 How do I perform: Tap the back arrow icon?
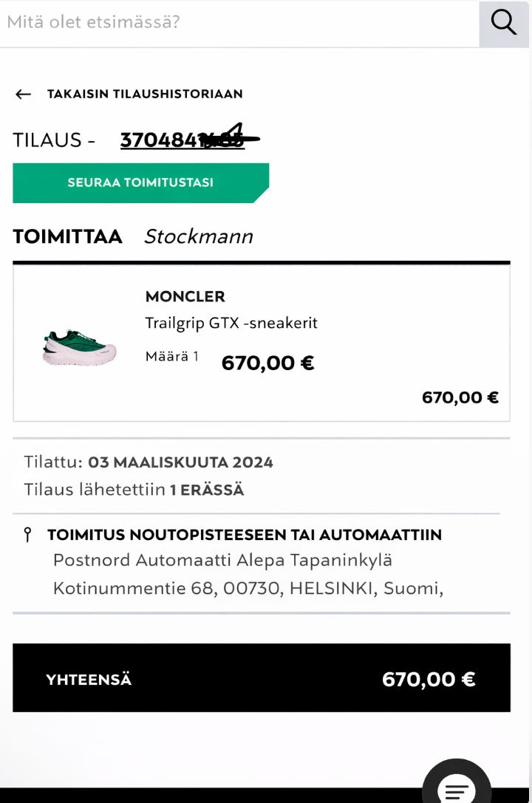[23, 94]
